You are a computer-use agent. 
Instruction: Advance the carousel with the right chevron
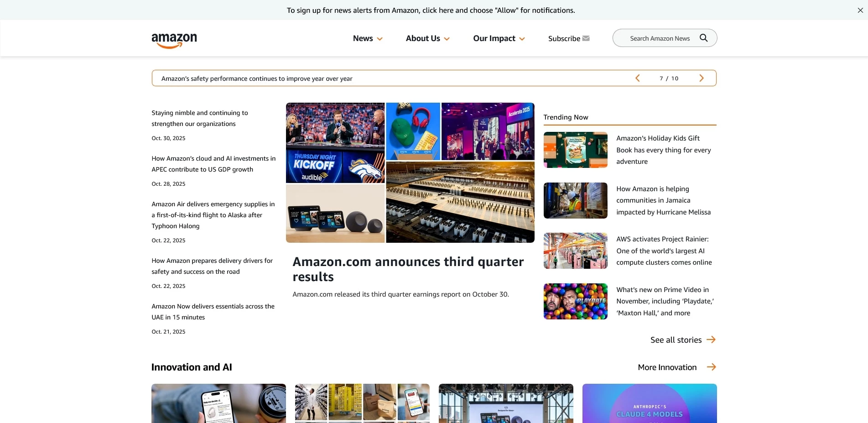point(701,78)
